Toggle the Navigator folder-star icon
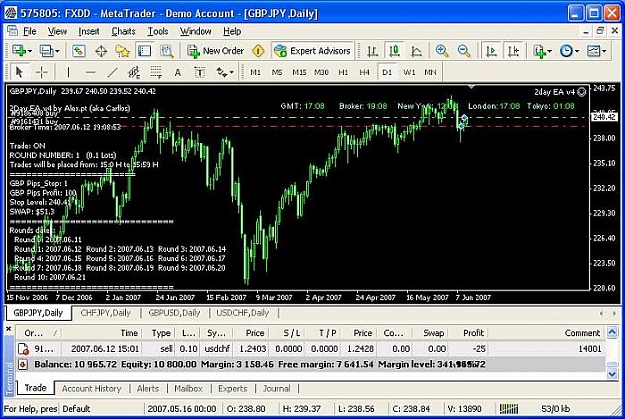 122,51
